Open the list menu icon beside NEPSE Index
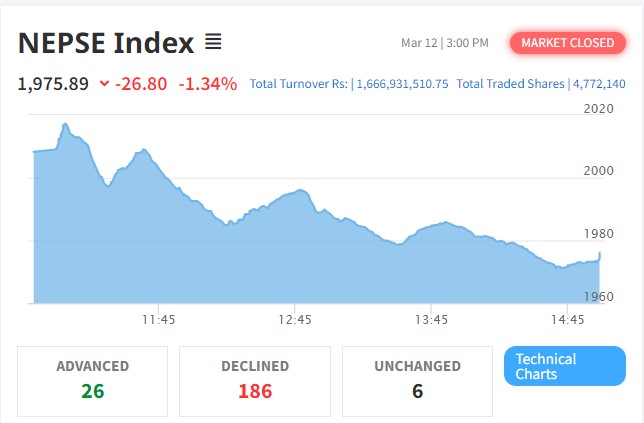644x423 pixels. tap(213, 42)
